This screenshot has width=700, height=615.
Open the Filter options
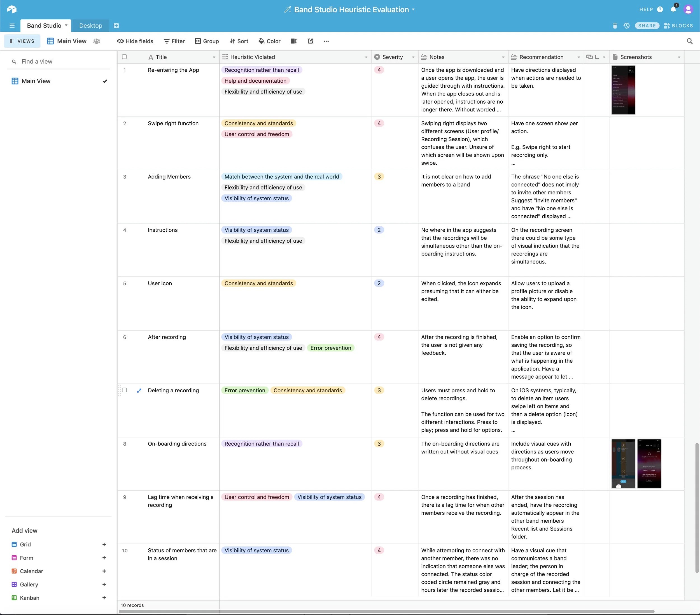tap(174, 41)
